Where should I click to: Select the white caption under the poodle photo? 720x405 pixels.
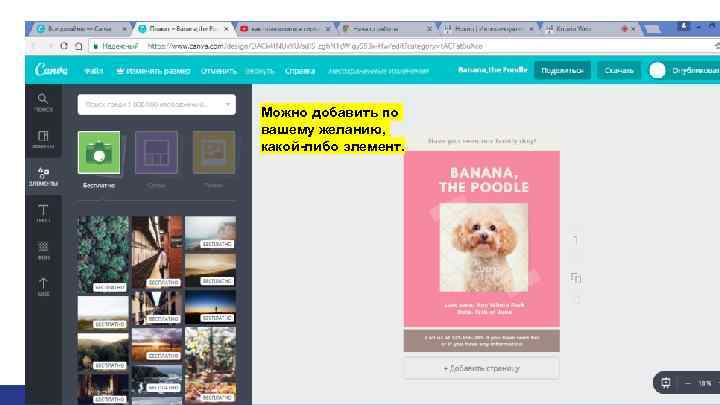point(484,309)
